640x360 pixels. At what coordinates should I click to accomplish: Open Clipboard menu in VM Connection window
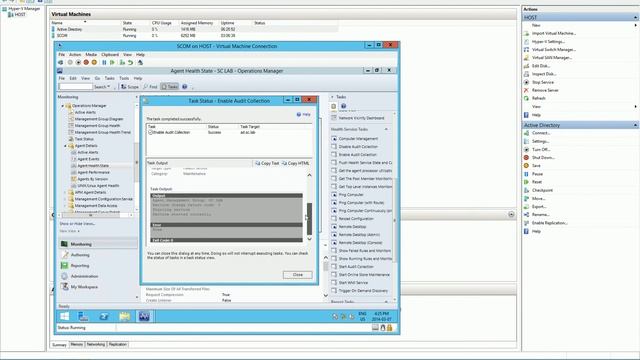(110, 54)
